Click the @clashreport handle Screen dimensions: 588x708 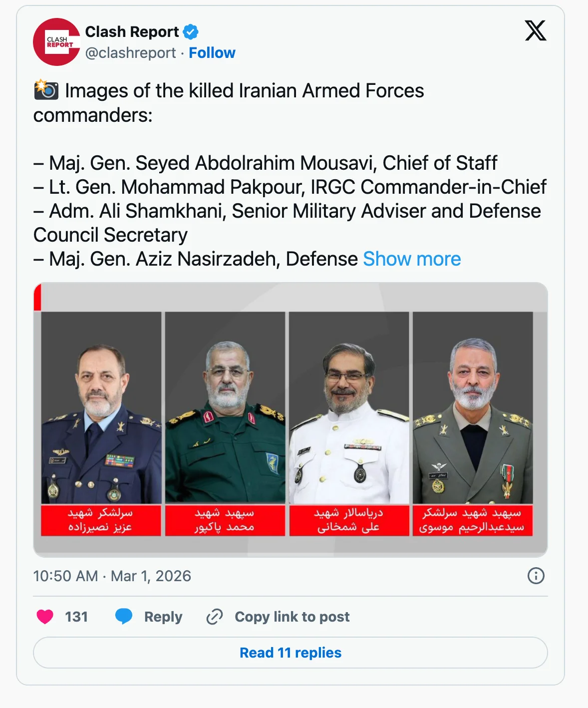point(130,53)
